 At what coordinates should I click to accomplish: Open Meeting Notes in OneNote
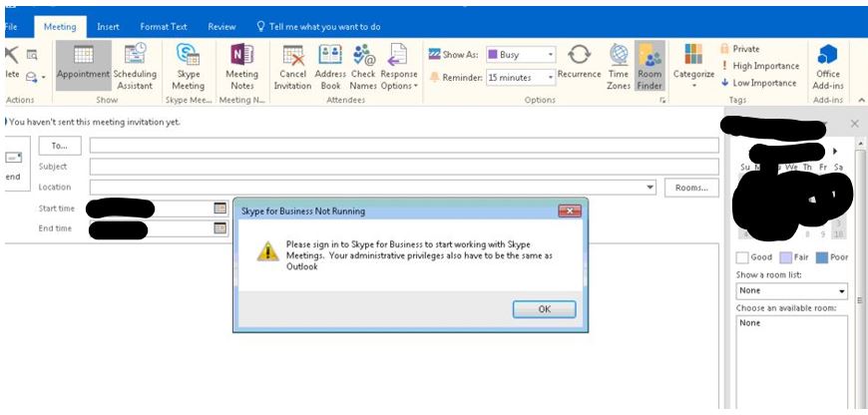[x=241, y=65]
